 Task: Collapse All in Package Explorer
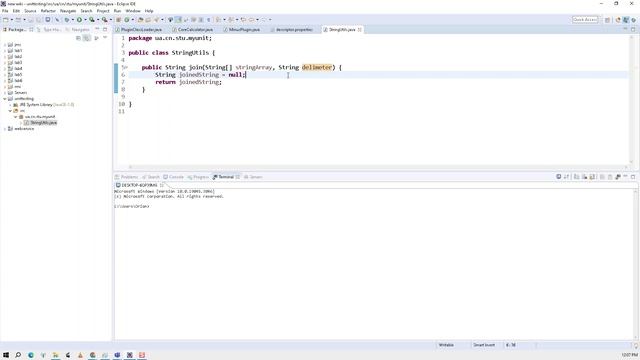point(78,38)
